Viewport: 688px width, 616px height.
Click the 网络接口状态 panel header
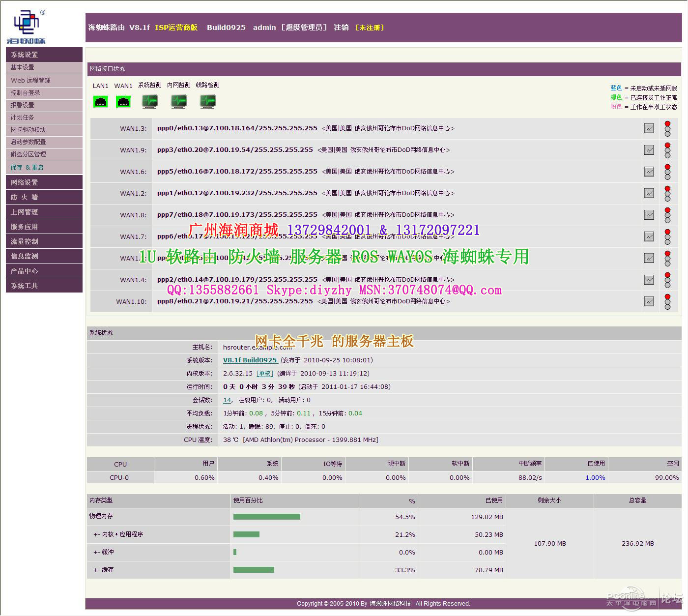pyautogui.click(x=385, y=69)
